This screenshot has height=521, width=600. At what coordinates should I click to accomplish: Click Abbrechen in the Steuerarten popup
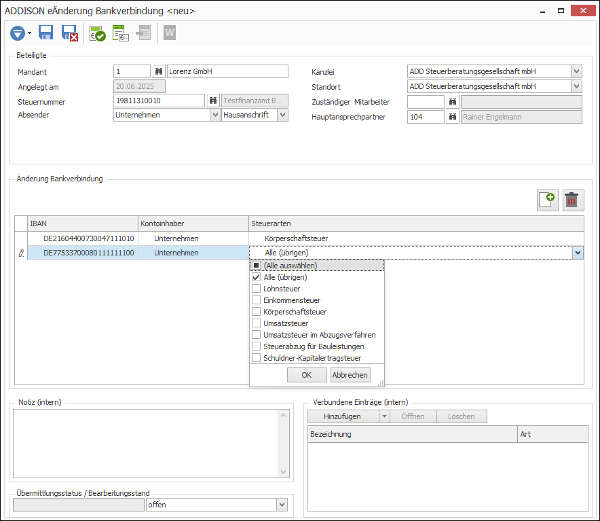coord(350,375)
